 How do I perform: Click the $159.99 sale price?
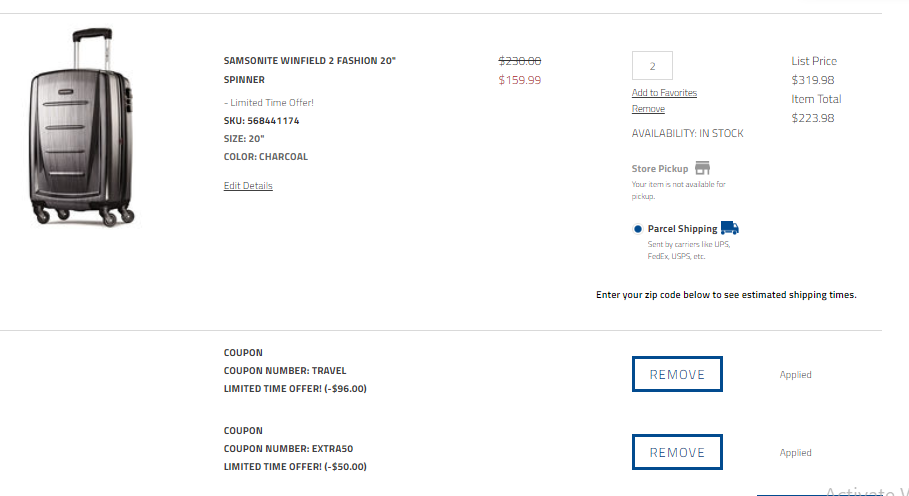pos(520,80)
